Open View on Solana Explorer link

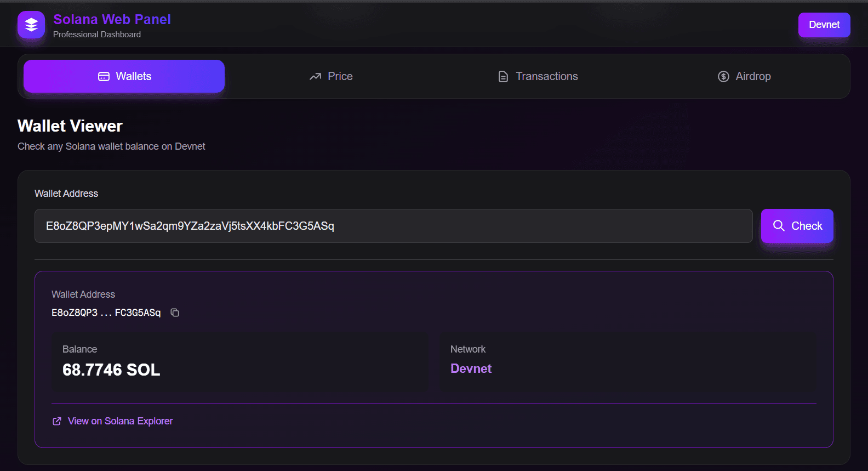click(x=120, y=421)
